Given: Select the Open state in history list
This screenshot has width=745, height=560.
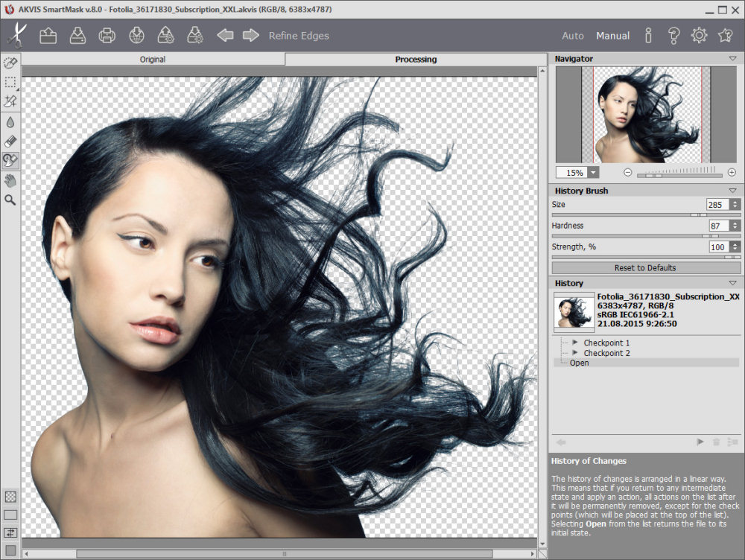Looking at the screenshot, I should click(646, 363).
